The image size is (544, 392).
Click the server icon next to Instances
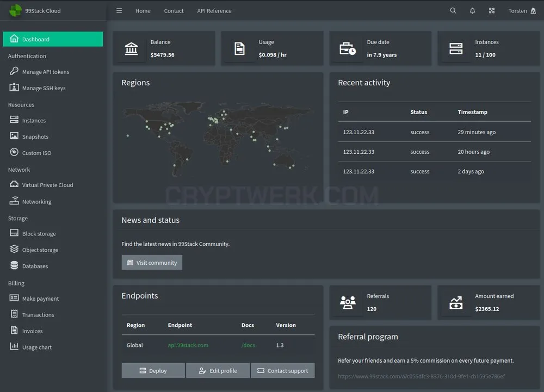click(14, 120)
